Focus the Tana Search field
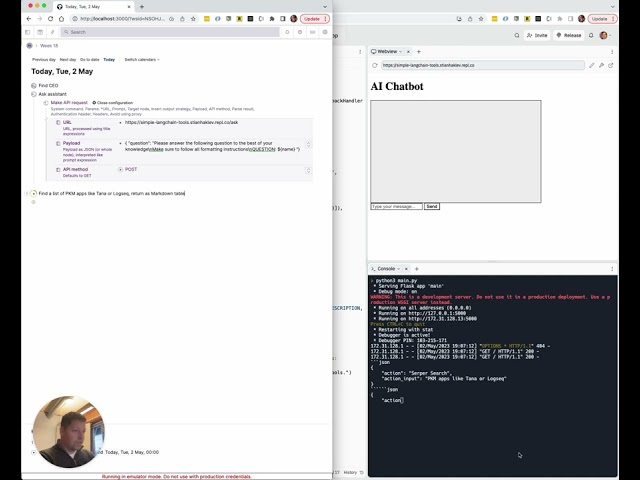Screen dimensions: 640x480 pos(170,32)
